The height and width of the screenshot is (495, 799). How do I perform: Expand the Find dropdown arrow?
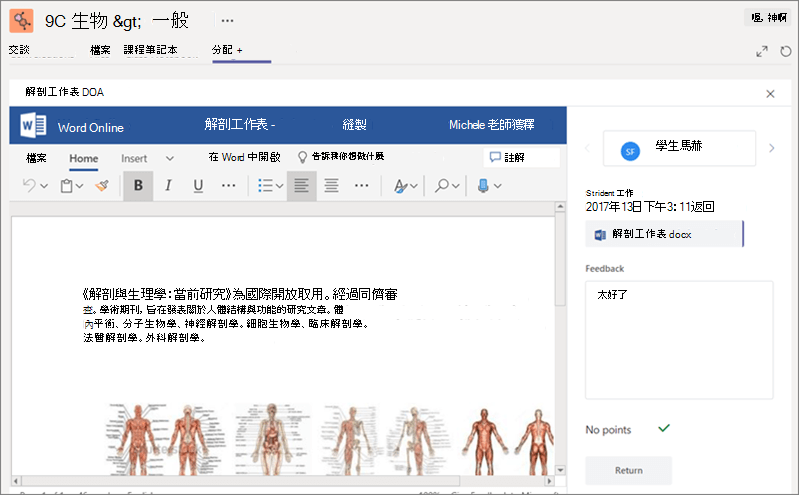tap(456, 186)
